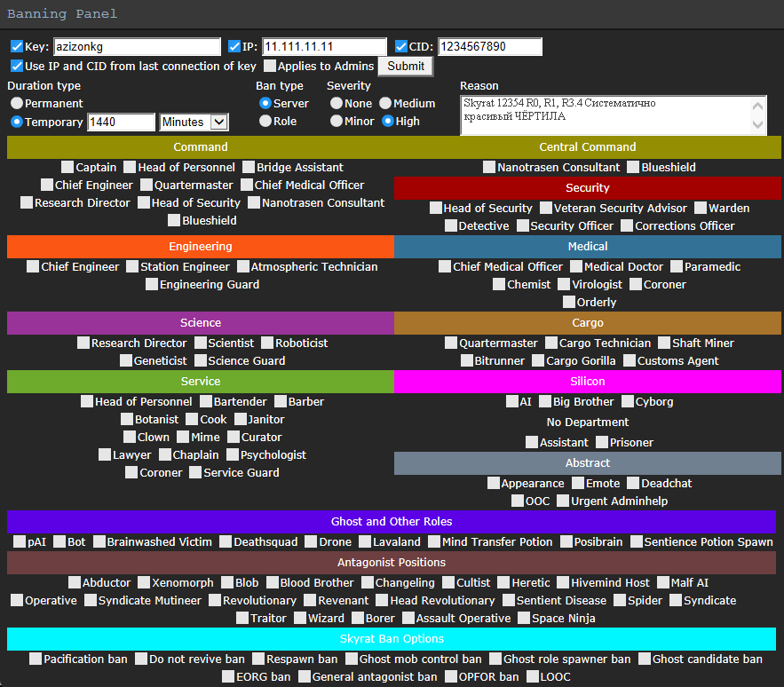The height and width of the screenshot is (687, 784).
Task: Toggle Use IP and CID from last connection
Action: pyautogui.click(x=17, y=66)
